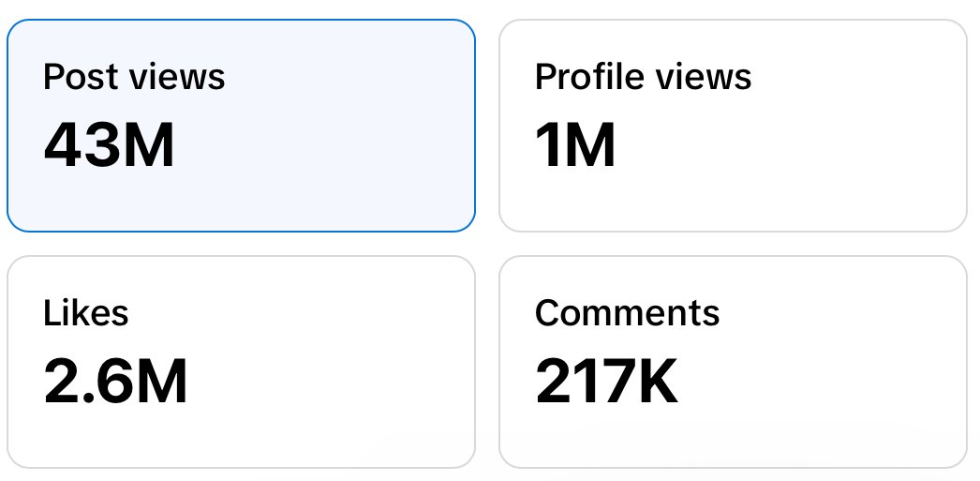The height and width of the screenshot is (481, 980).
Task: Click the 1M profile views number
Action: point(575,145)
